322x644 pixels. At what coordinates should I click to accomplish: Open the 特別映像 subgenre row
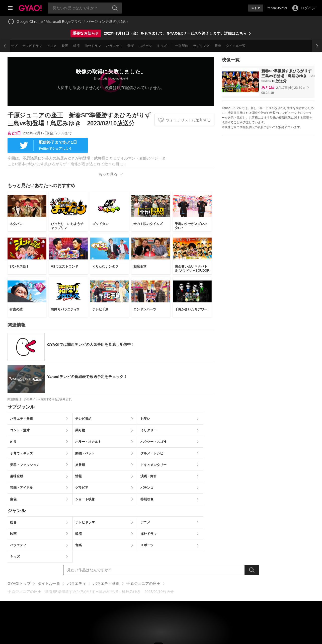coord(171,499)
